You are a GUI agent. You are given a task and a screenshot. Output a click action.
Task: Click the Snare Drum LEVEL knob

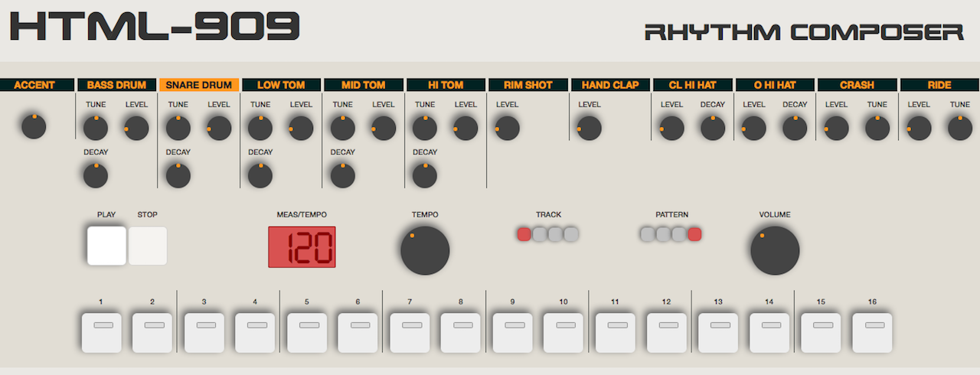point(219,128)
